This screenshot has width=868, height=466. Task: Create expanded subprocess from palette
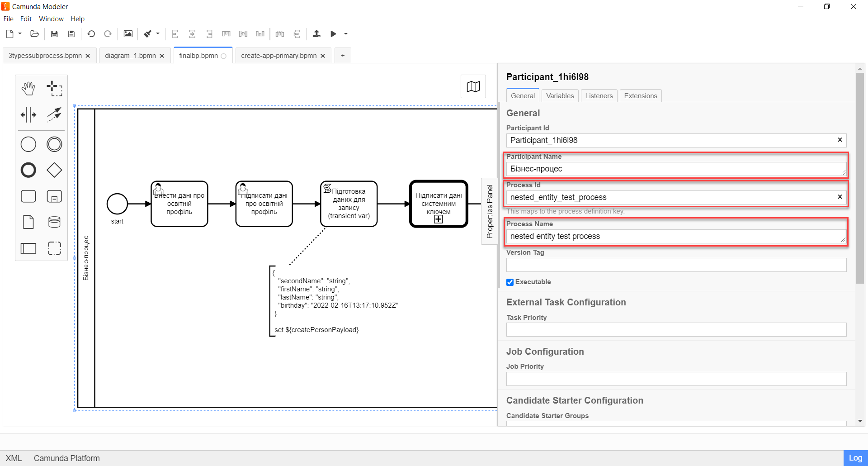54,196
